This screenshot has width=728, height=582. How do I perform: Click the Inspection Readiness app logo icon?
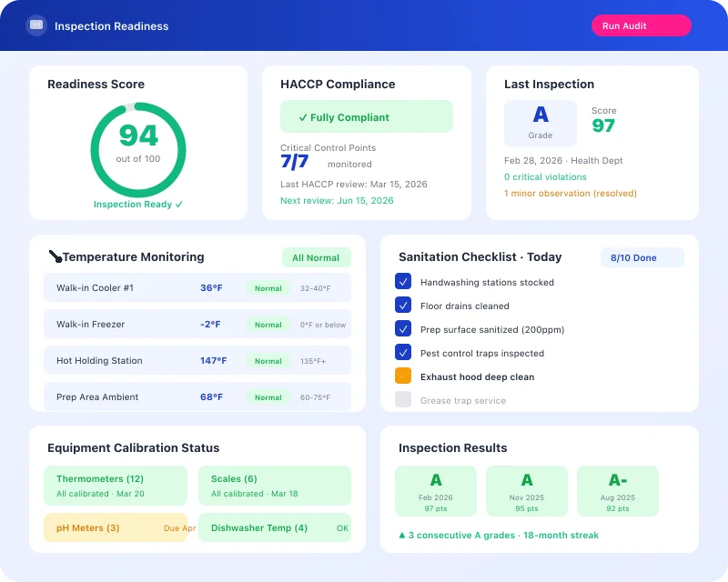35,25
